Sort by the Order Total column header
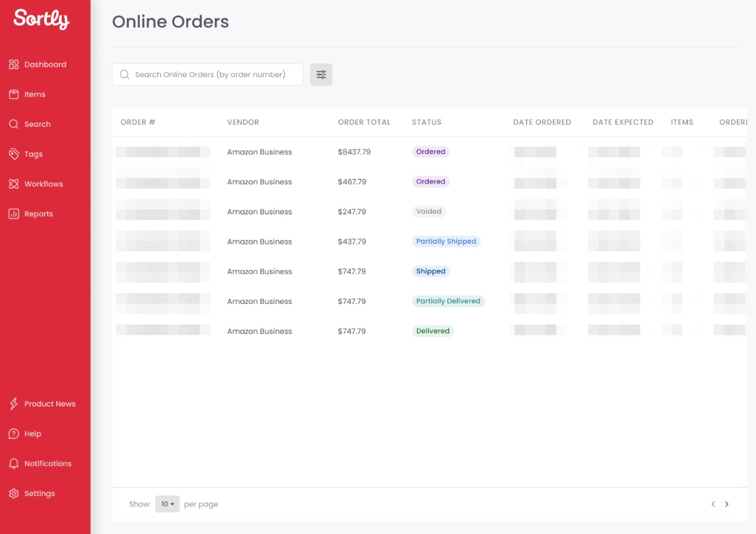 364,122
